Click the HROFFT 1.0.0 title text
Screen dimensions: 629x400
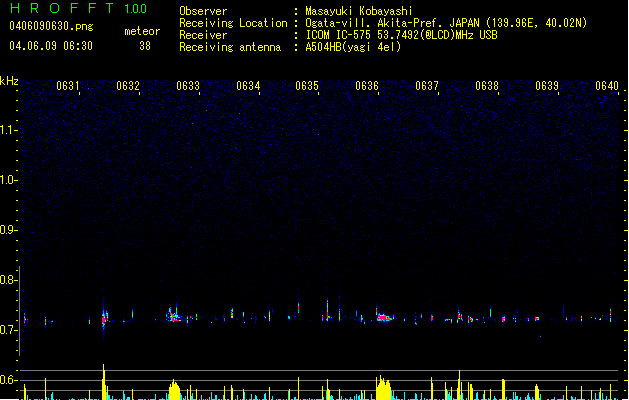click(x=78, y=8)
